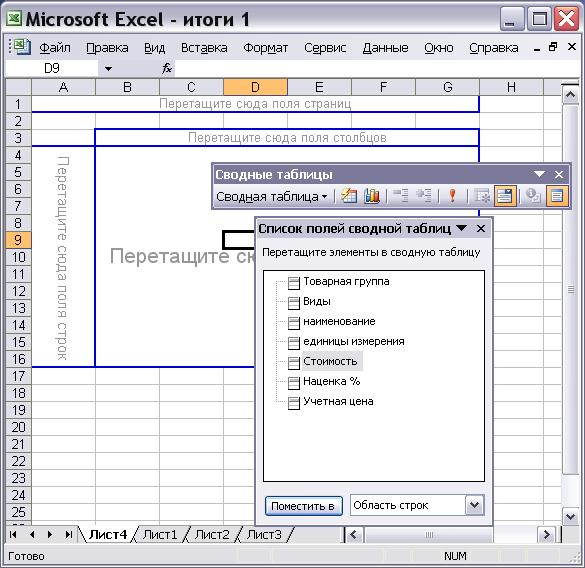Click the Select All corner box
585x568 pixels.
coord(18,87)
